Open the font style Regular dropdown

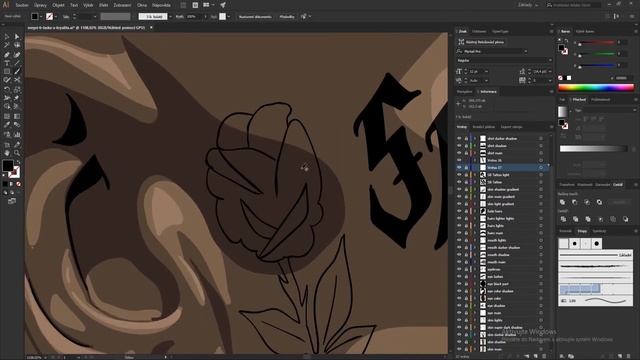(x=550, y=60)
